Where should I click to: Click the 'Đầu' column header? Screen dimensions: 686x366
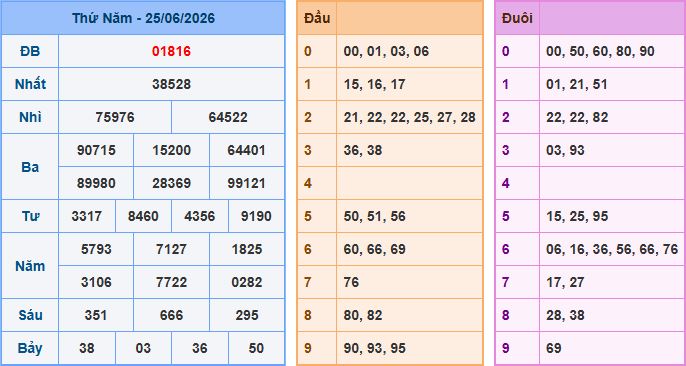click(x=317, y=18)
